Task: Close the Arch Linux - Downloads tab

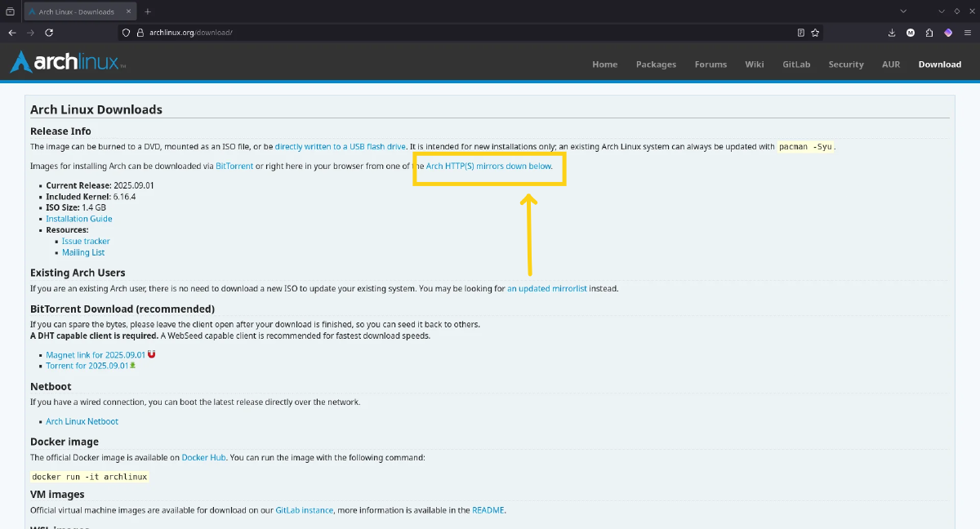Action: click(x=127, y=12)
